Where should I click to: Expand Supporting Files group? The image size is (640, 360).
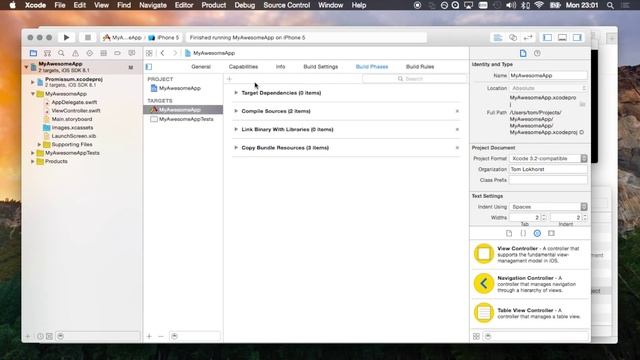coord(39,144)
